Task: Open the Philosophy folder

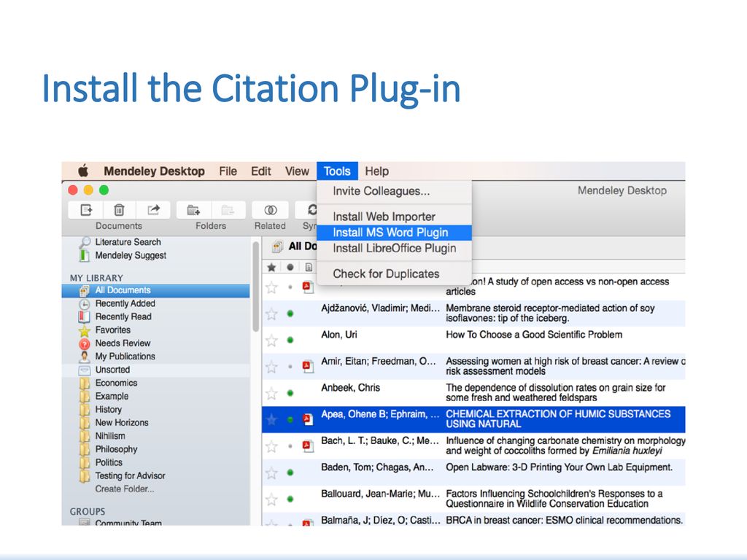Action: 116,449
